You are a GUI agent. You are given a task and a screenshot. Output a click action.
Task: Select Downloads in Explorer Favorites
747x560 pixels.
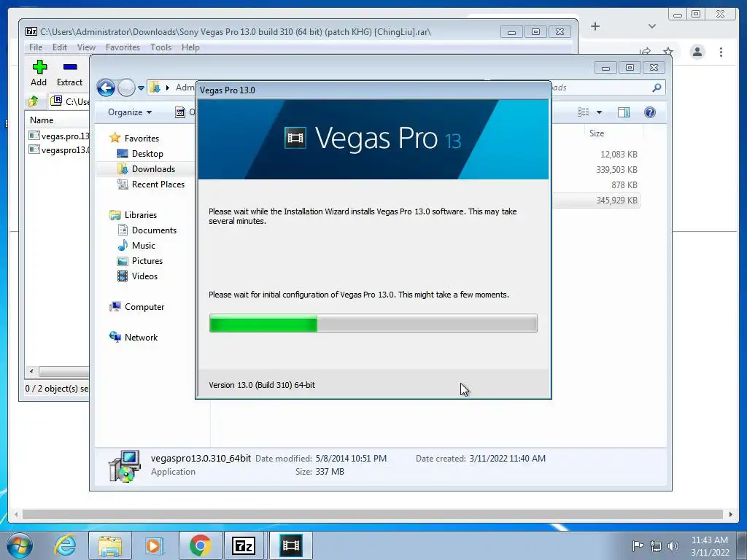click(153, 168)
